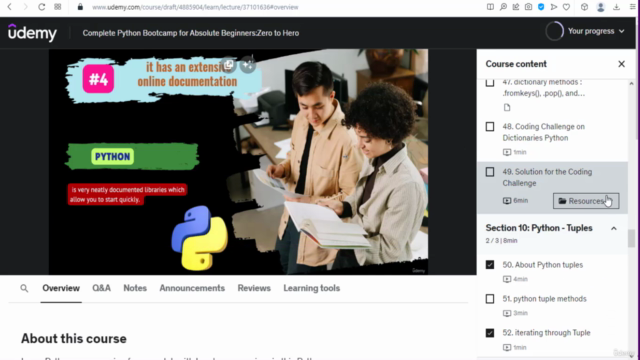Image resolution: width=640 pixels, height=360 pixels.
Task: Uncheck lecture 50 About Python tuples
Action: [x=490, y=265]
